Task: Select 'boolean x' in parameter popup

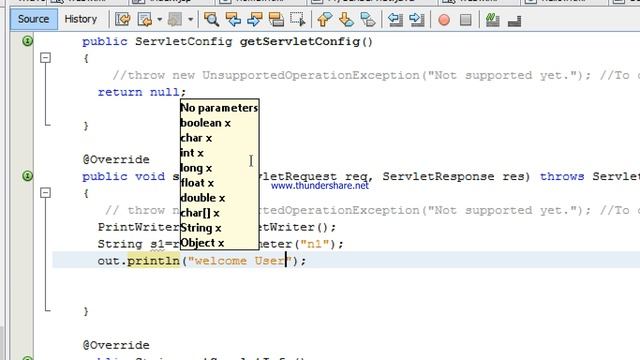Action: (205, 123)
